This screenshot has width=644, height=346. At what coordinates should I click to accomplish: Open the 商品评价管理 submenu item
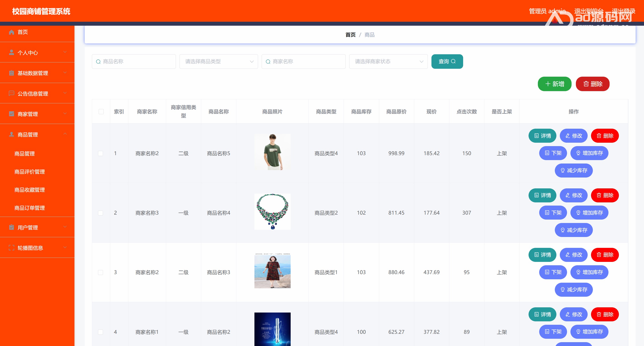[x=29, y=172]
